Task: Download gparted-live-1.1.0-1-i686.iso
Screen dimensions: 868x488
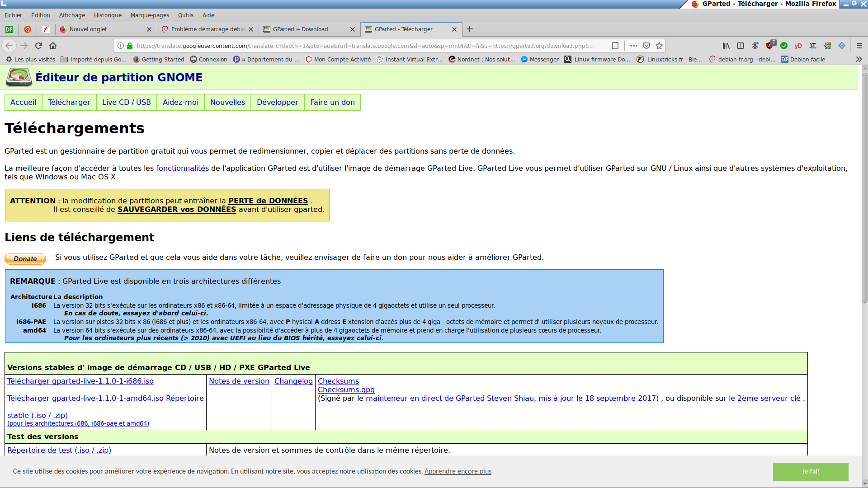Action: click(80, 381)
